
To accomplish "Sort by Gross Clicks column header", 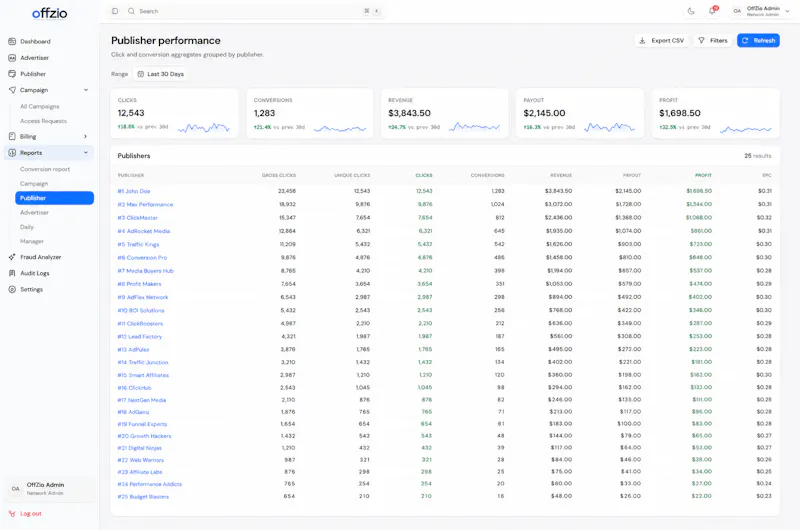I will [279, 175].
